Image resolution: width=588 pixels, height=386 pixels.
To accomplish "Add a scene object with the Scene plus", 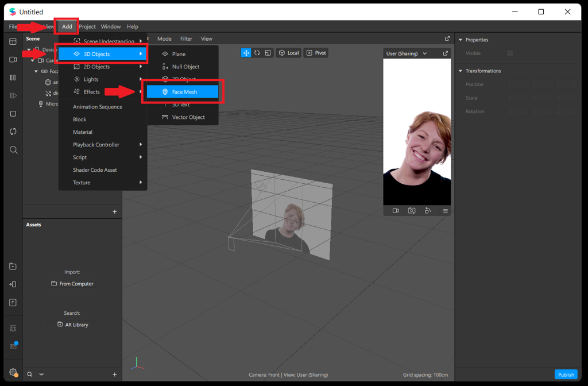I will (x=115, y=212).
